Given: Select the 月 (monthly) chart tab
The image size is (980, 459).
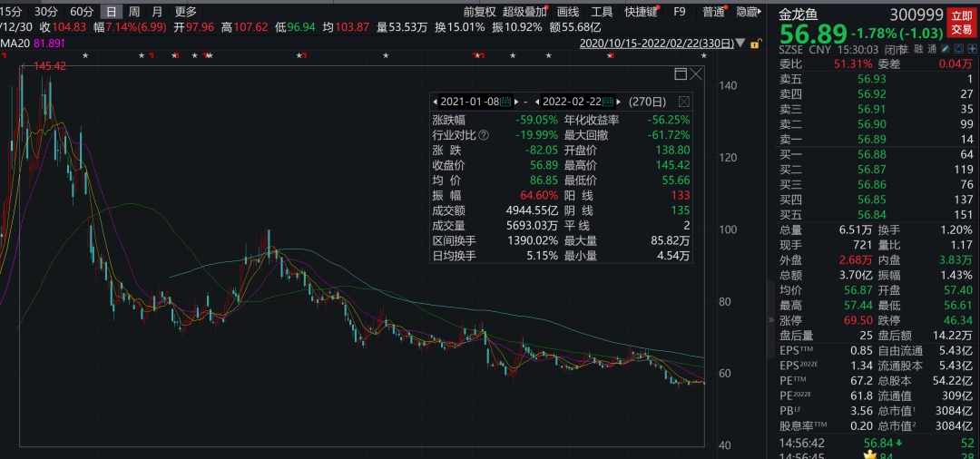Looking at the screenshot, I should 158,11.
